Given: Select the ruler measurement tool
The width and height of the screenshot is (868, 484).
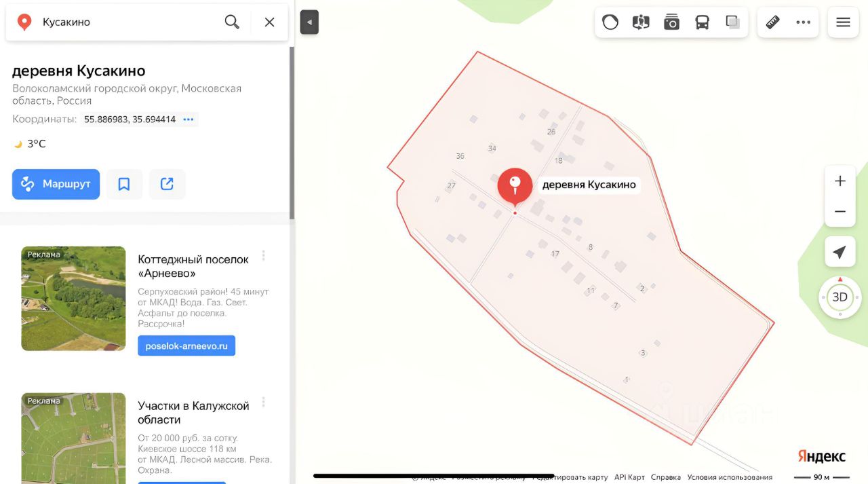Looking at the screenshot, I should click(x=772, y=22).
